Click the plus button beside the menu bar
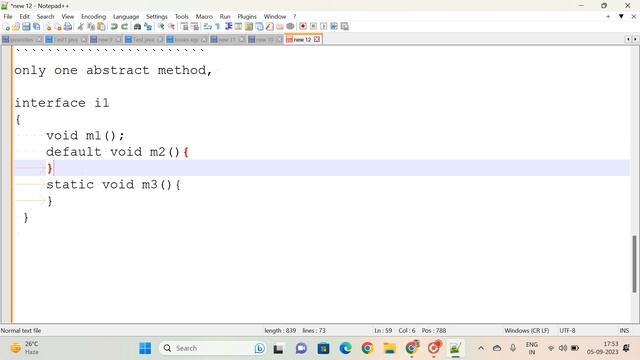The width and height of the screenshot is (640, 360). [608, 16]
